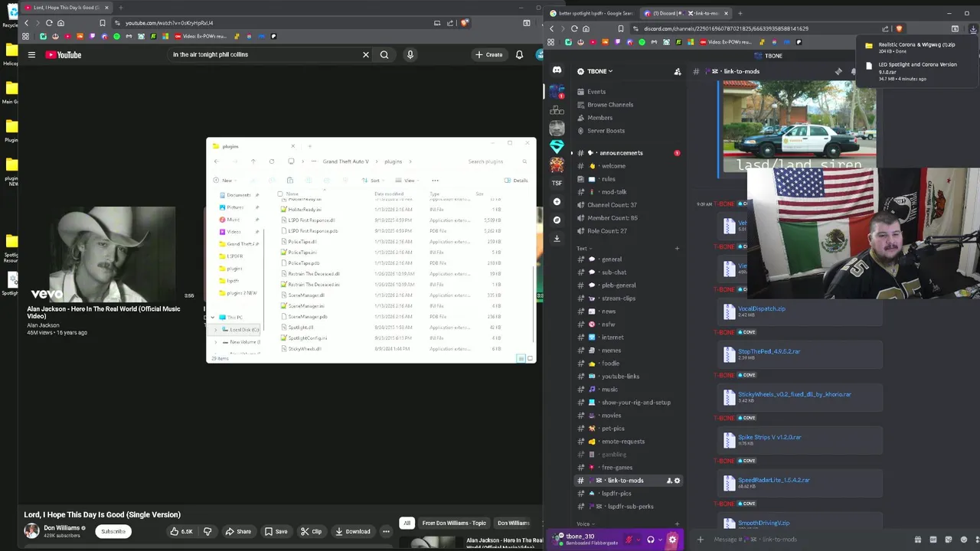Like the Don Williams video
This screenshot has height=551, width=980.
(181, 531)
